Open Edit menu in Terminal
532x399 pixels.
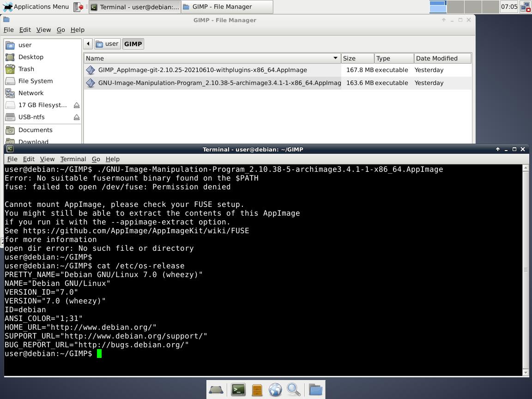[29, 159]
